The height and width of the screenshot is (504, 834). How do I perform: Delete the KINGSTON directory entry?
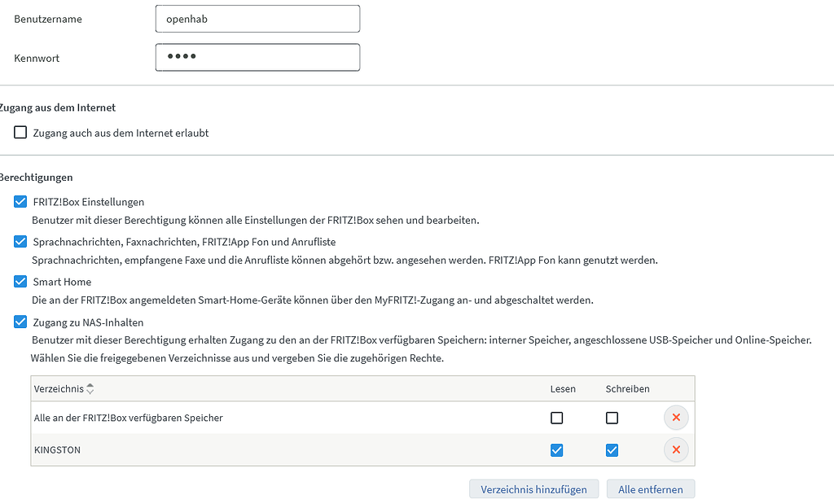click(676, 449)
